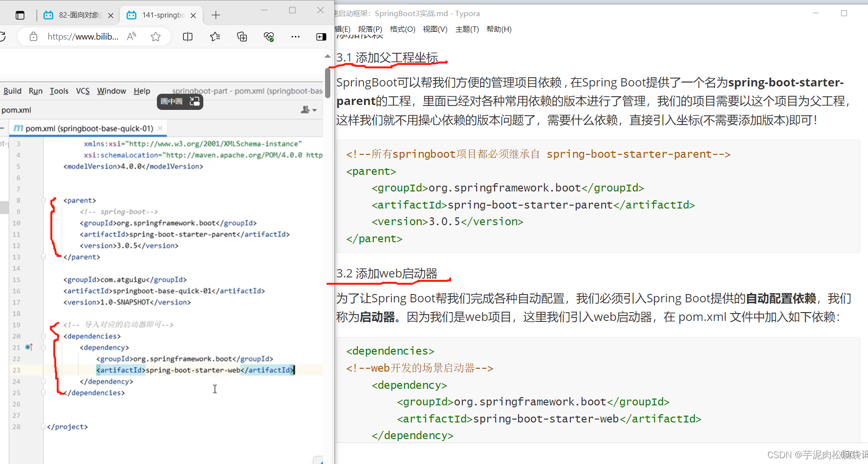The height and width of the screenshot is (464, 868).
Task: Collapse fold marker at </parent> line 13
Action: (x=43, y=257)
